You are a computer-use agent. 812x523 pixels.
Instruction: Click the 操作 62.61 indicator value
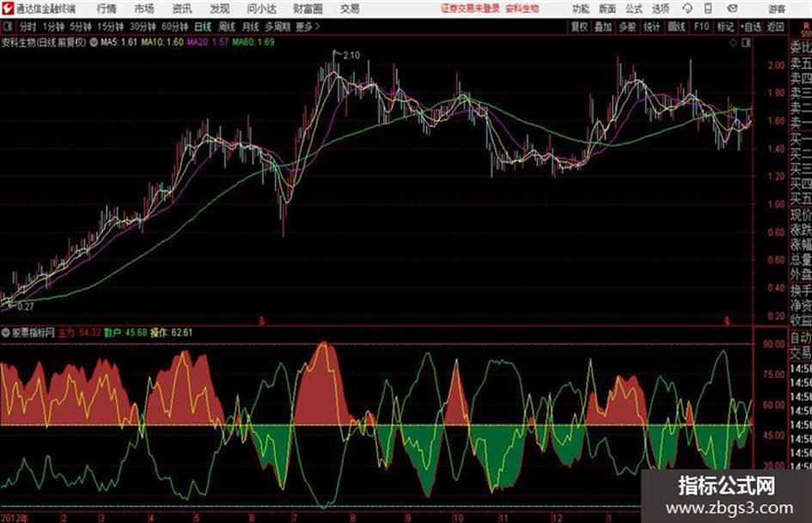click(x=171, y=332)
